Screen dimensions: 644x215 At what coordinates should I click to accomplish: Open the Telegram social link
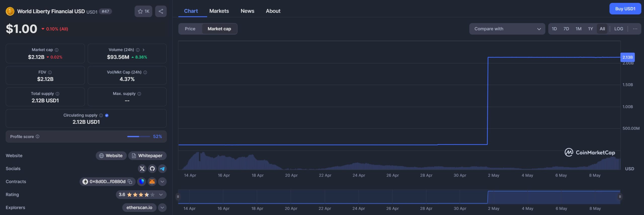coord(162,169)
